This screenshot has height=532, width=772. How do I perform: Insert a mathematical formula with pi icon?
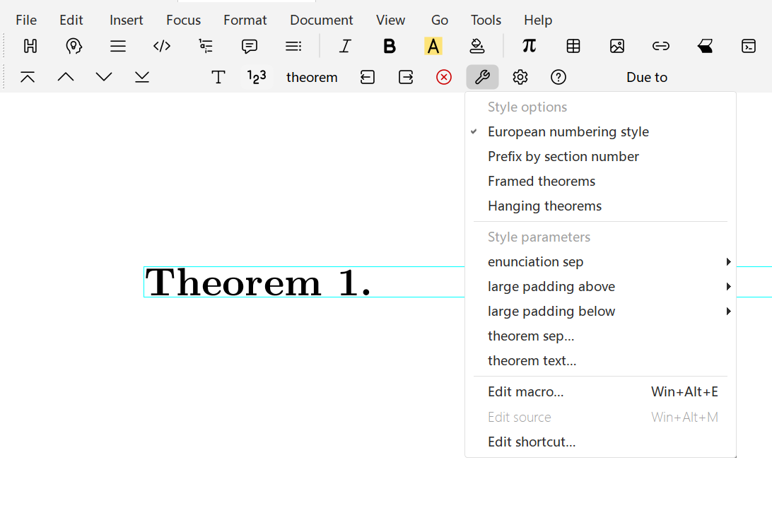tap(529, 47)
